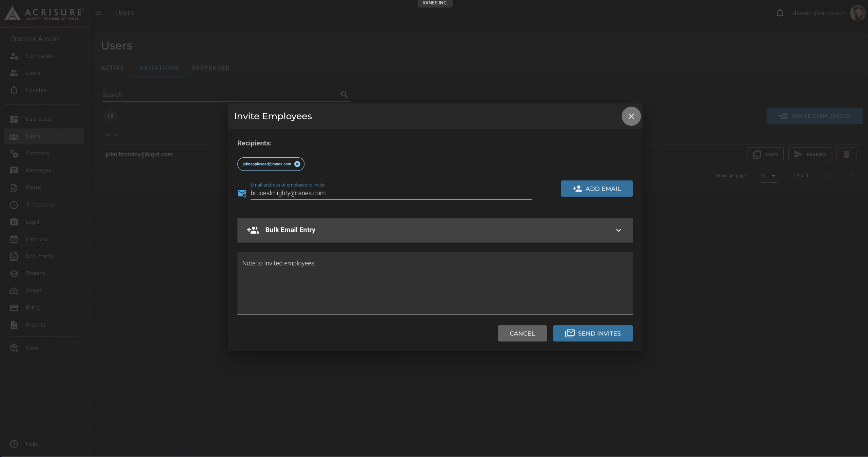Expand the Bulk Email Entry section
Image resolution: width=868 pixels, height=457 pixels.
pos(435,230)
